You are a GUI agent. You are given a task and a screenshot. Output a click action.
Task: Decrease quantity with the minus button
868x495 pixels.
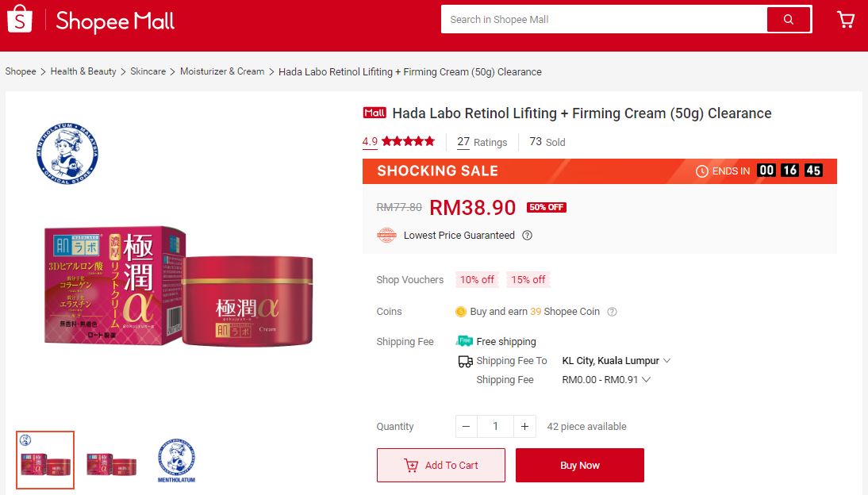click(466, 426)
